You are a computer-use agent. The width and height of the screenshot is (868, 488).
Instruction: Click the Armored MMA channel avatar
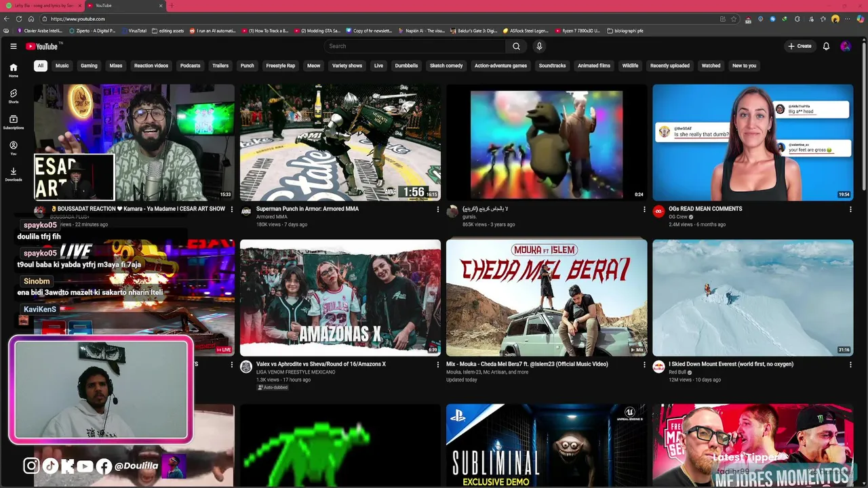[x=245, y=211]
